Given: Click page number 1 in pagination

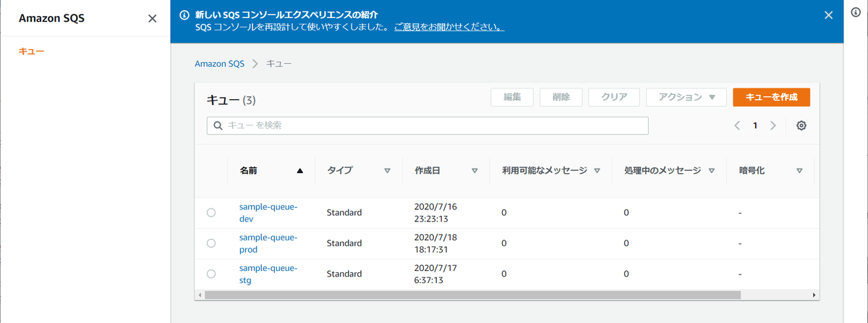Looking at the screenshot, I should pyautogui.click(x=755, y=125).
